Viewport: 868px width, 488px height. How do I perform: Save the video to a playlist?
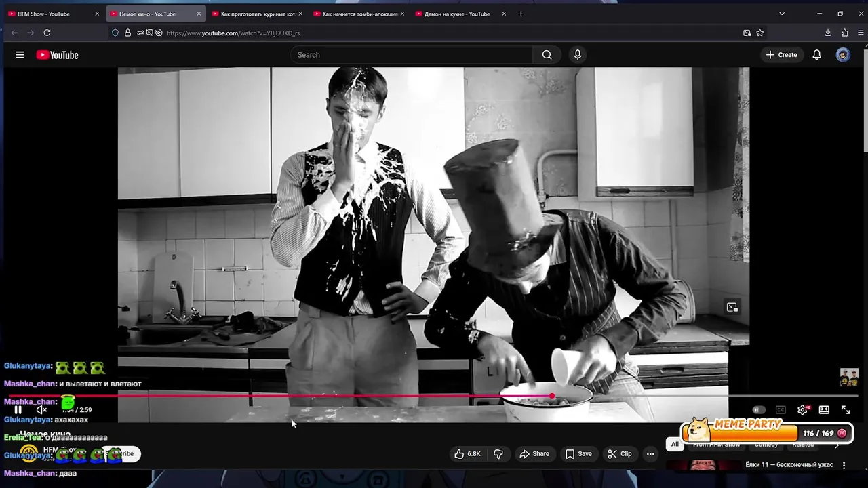578,454
